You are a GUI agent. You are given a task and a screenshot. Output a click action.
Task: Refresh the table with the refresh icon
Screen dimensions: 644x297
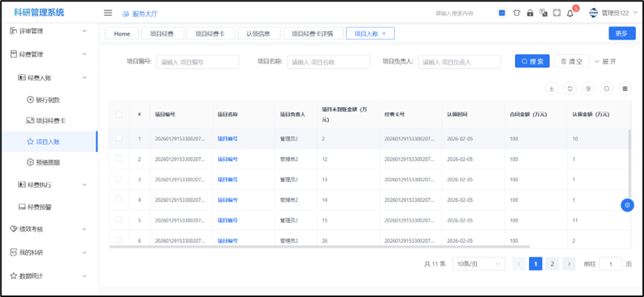point(570,88)
